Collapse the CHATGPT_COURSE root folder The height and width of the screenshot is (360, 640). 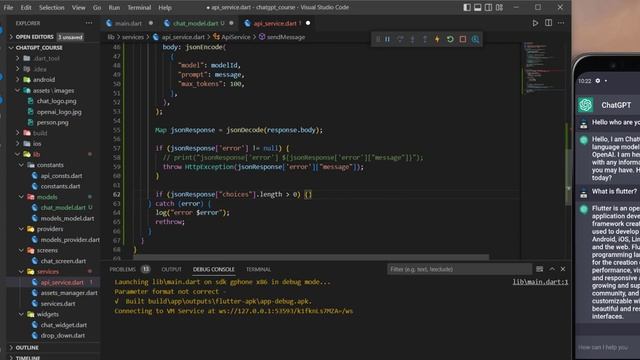(39, 48)
